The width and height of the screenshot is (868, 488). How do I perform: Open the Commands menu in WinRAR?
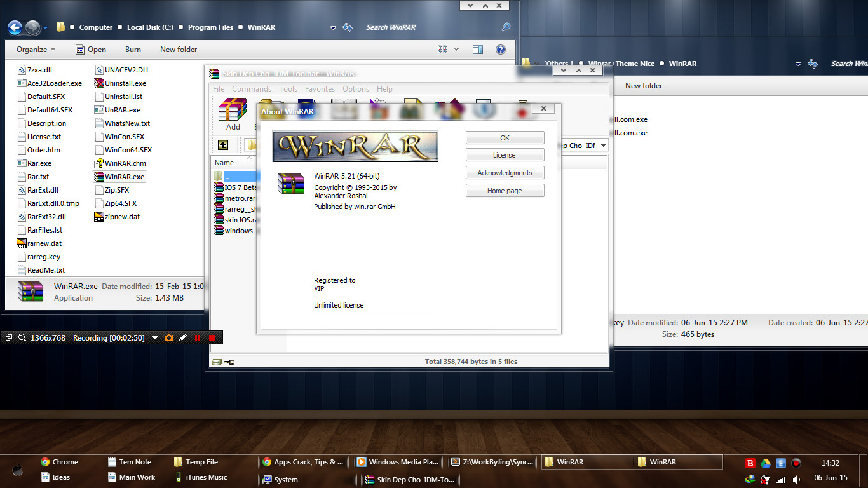click(x=252, y=89)
